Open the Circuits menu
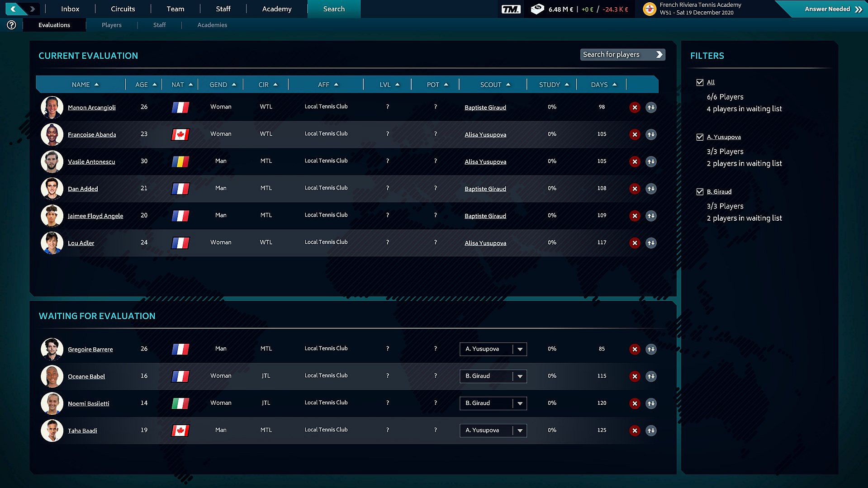Screen dimensions: 868x488 point(123,9)
